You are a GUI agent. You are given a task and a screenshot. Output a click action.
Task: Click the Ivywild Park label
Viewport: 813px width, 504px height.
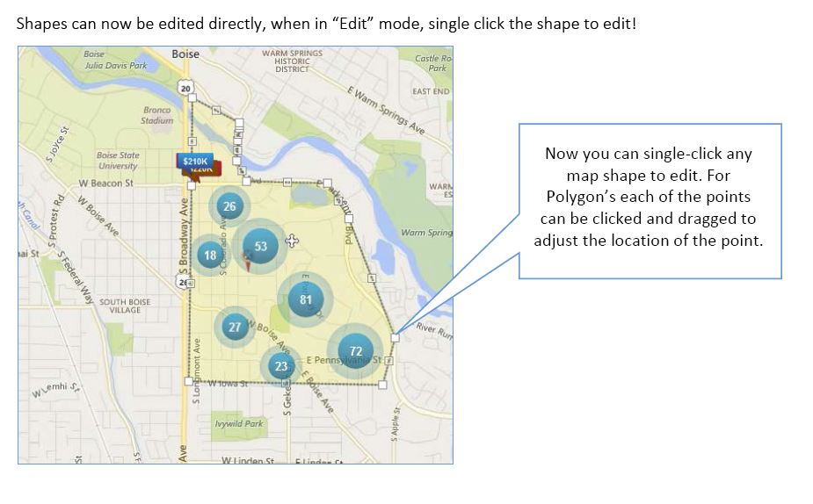click(239, 423)
